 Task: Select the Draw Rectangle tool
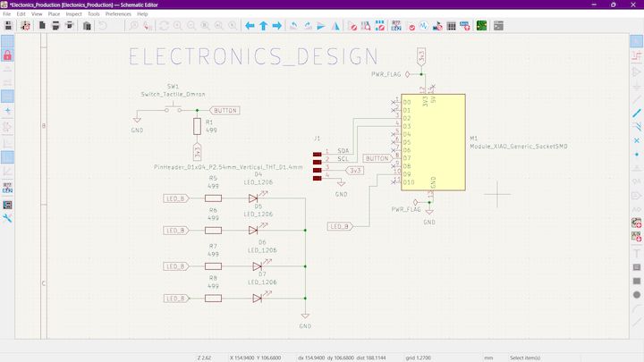(x=637, y=282)
